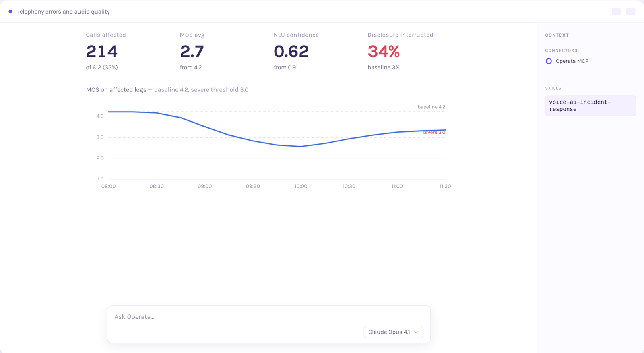This screenshot has width=644, height=353.
Task: Click the Calls affected value 214
Action: coord(102,51)
